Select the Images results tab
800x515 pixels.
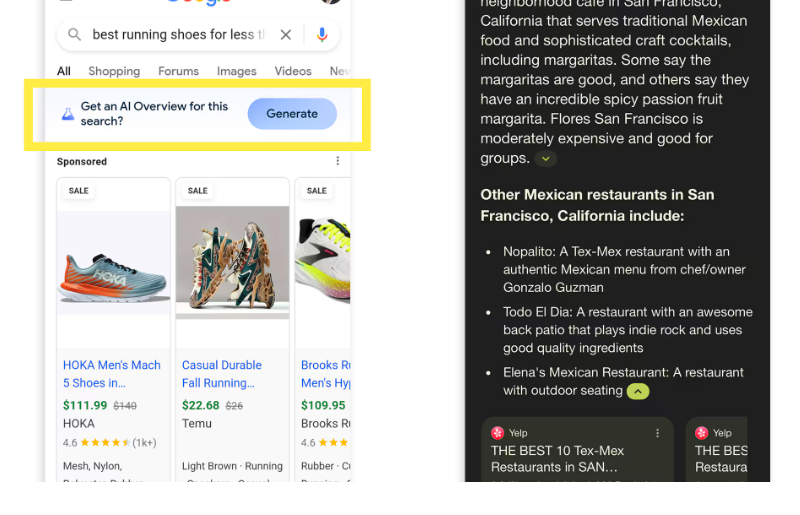point(237,71)
